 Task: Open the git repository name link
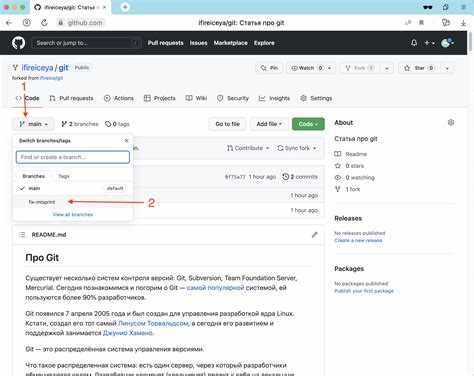(x=63, y=68)
